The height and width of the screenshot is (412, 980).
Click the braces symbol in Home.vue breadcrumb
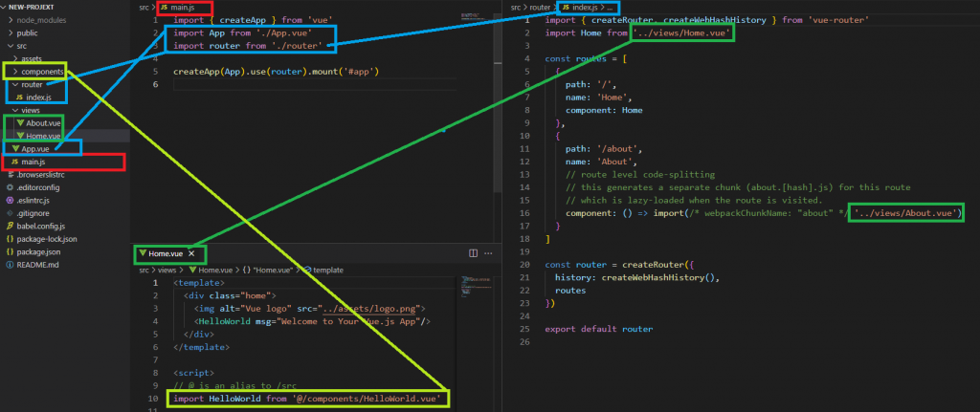pos(247,271)
